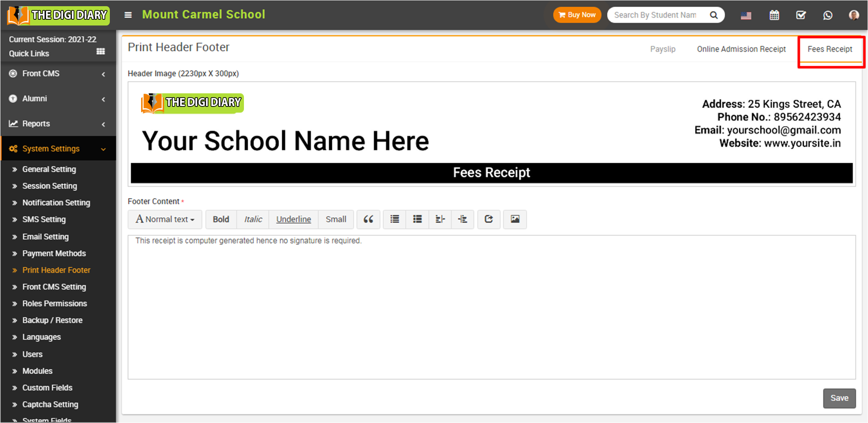Click the US flag language icon

pos(746,16)
